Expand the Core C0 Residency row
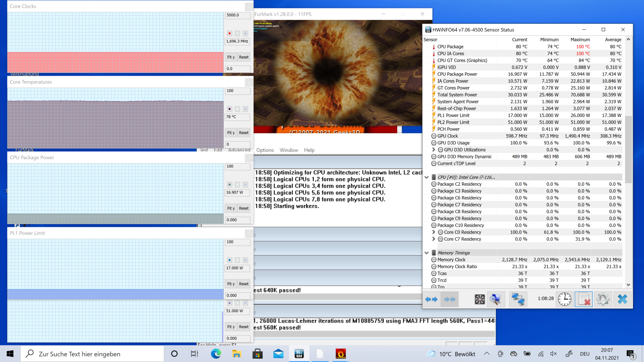Viewport: 644px width, 362px height. click(x=433, y=232)
